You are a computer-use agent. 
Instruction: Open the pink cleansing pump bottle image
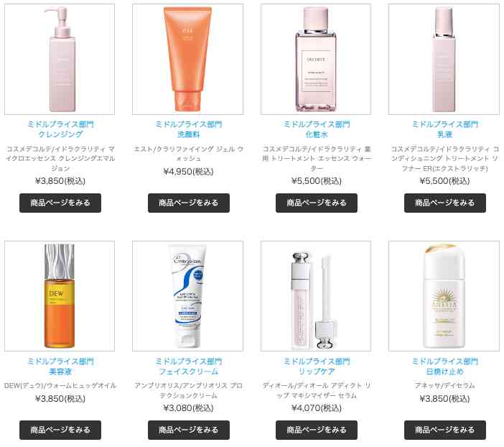tap(60, 59)
